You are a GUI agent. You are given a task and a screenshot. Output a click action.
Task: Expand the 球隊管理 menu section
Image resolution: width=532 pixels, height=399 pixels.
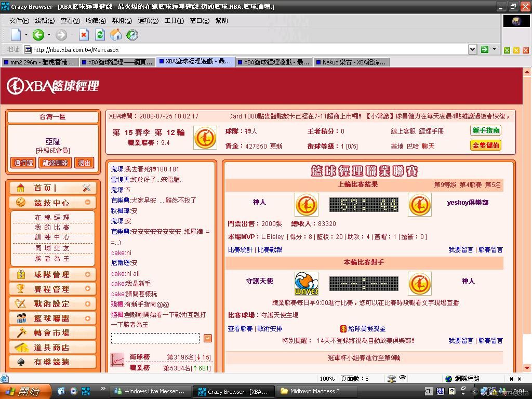coord(87,274)
